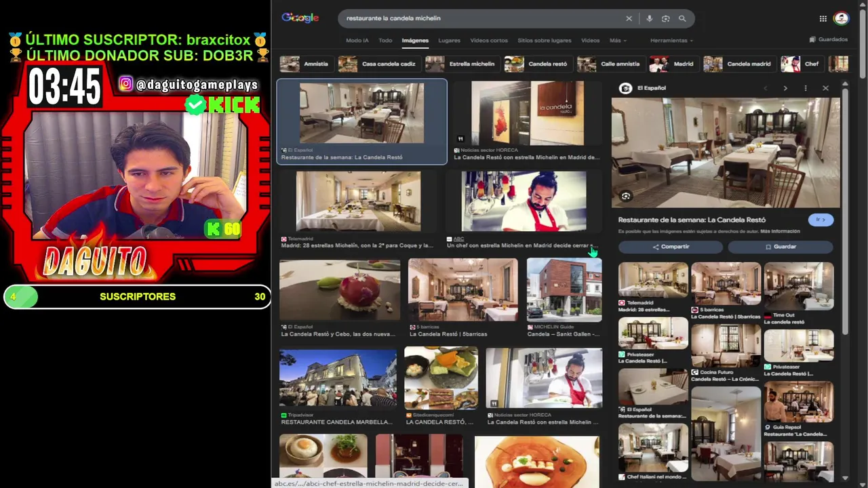This screenshot has width=868, height=488.
Task: Select the Candela madrid chip
Action: (x=738, y=64)
